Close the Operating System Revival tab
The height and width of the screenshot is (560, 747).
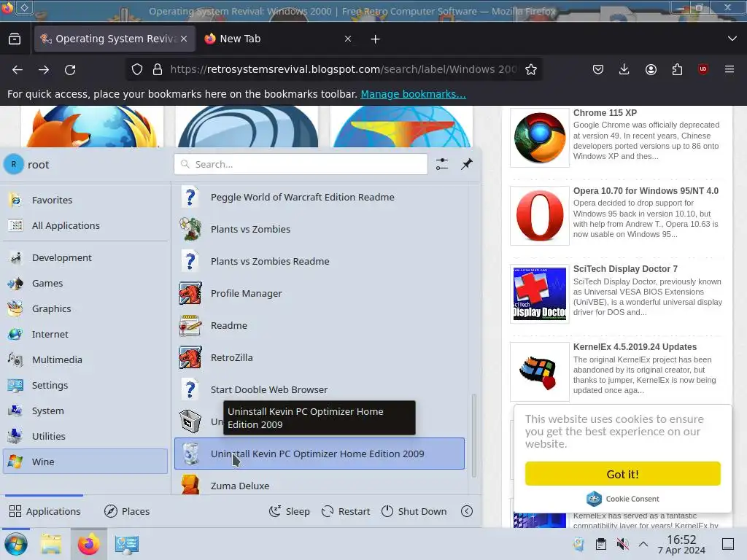pos(184,39)
